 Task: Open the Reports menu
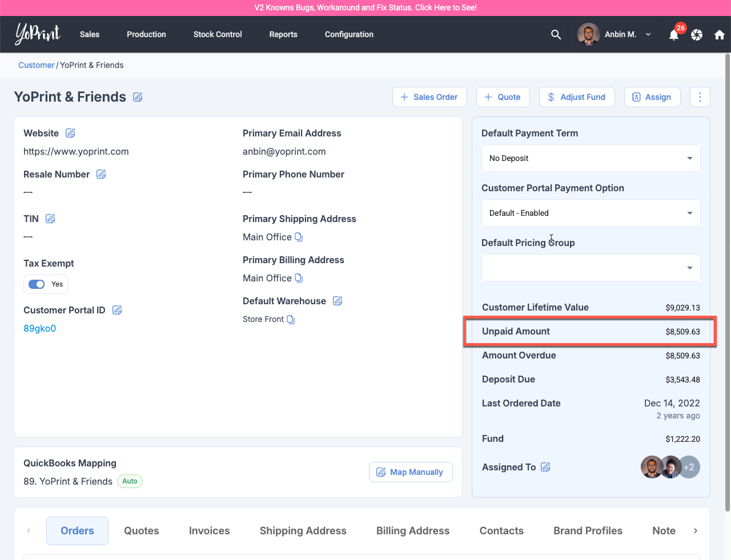(283, 35)
